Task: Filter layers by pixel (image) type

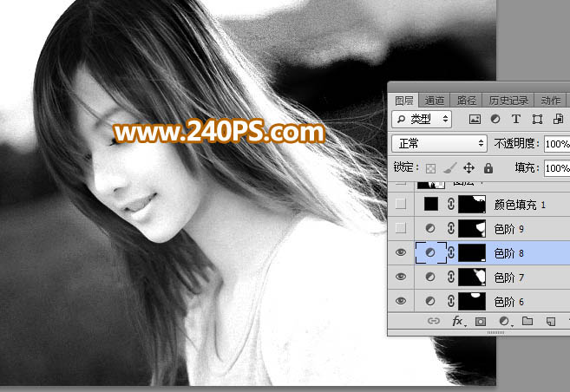Action: [475, 119]
